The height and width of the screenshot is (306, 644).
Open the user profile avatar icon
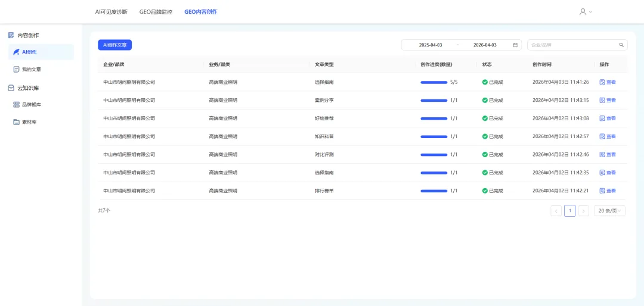click(583, 12)
